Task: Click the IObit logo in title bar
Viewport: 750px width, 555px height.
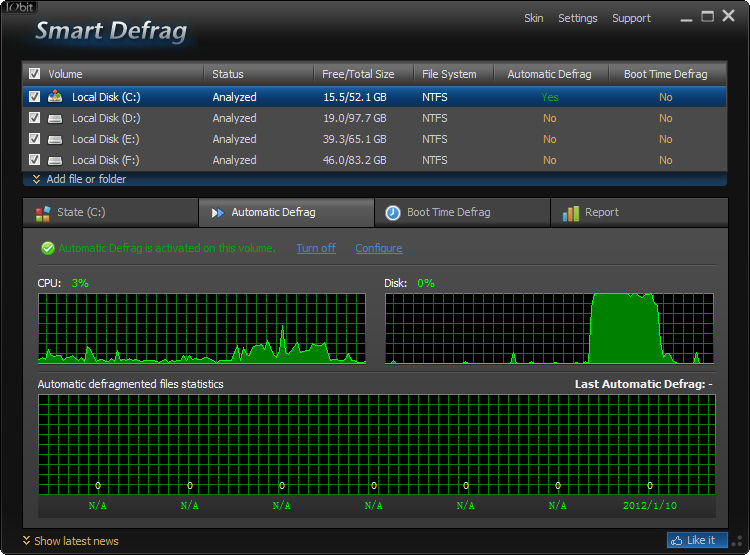Action: click(20, 7)
